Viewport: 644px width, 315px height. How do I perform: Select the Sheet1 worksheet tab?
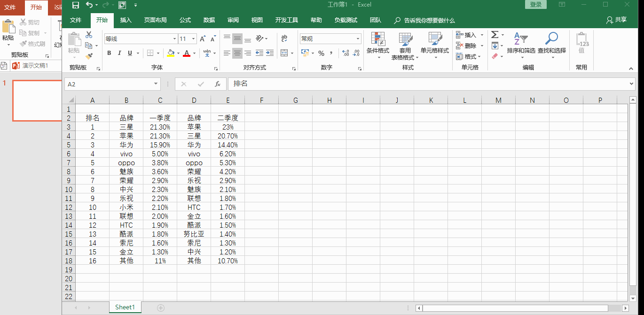pyautogui.click(x=125, y=307)
